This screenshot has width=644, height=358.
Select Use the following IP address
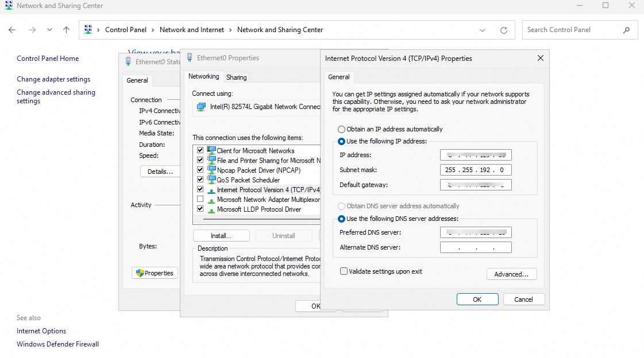pos(341,142)
